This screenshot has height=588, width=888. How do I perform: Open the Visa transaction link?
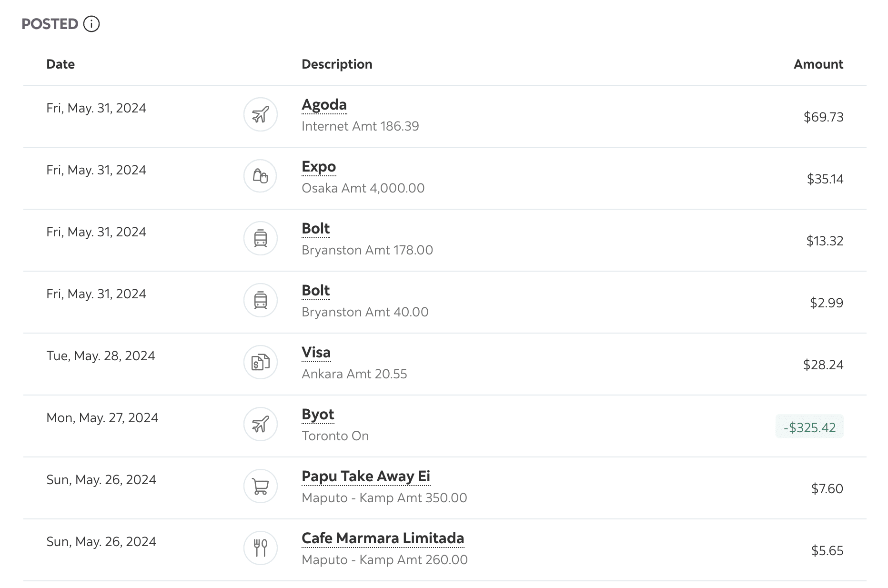point(316,353)
